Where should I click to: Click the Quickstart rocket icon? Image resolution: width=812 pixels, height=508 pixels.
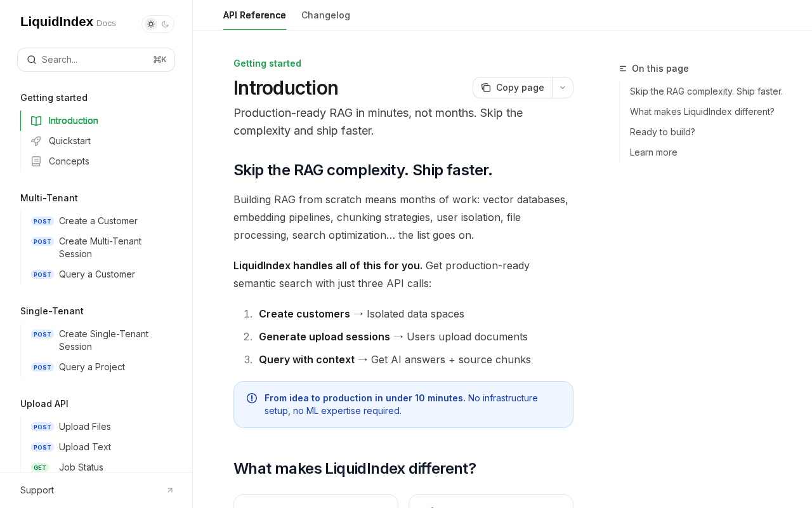click(36, 141)
